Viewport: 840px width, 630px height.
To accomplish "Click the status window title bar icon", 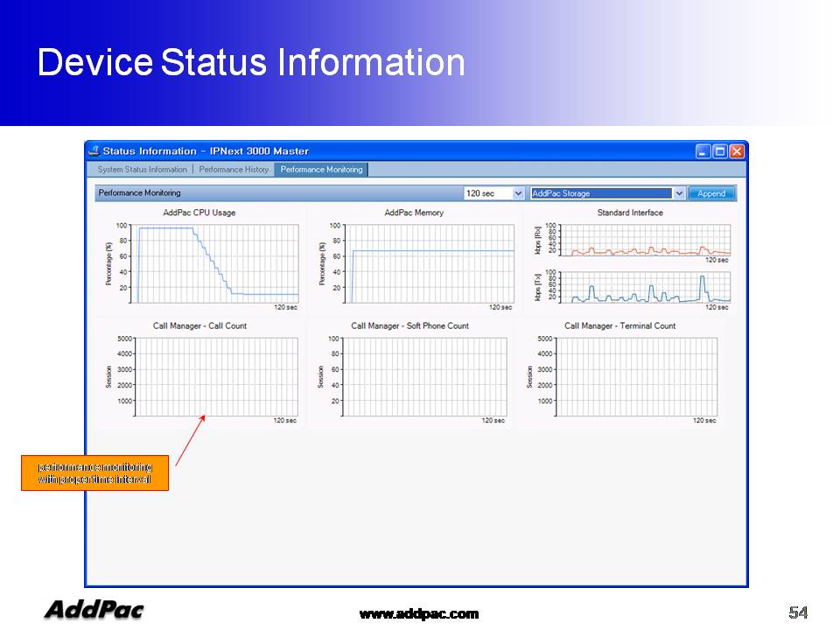I will tap(94, 151).
